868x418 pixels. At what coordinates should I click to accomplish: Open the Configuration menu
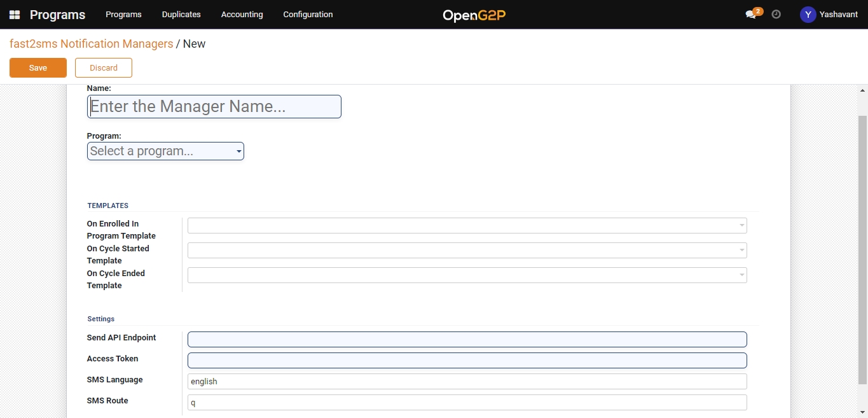point(308,15)
